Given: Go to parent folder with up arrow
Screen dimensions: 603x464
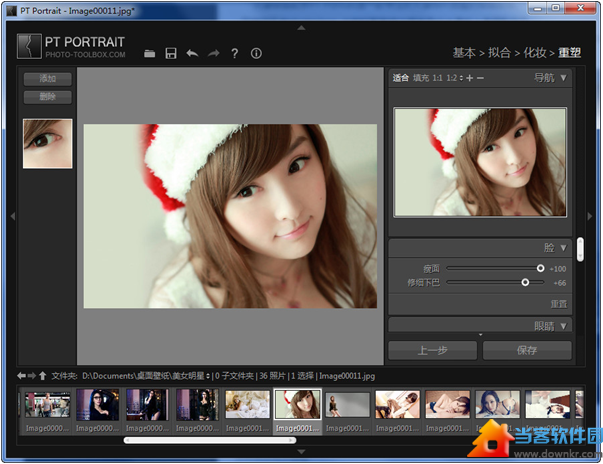Looking at the screenshot, I should coord(43,376).
